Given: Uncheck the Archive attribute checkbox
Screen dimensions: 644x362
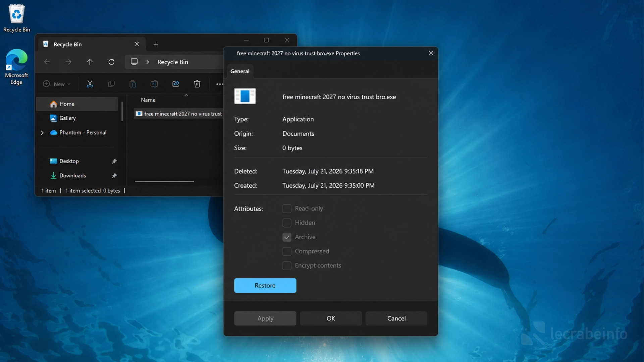Looking at the screenshot, I should (287, 237).
